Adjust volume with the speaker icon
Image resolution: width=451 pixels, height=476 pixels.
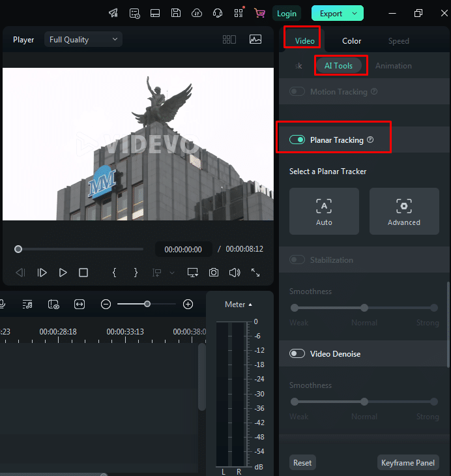pyautogui.click(x=235, y=273)
